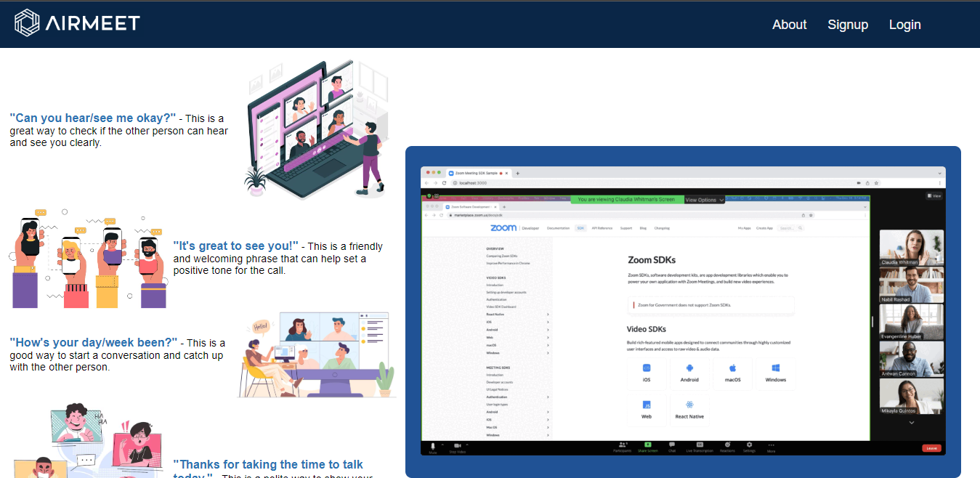Click the localhost:3000 address bar
Image resolution: width=980 pixels, height=478 pixels.
(666, 183)
